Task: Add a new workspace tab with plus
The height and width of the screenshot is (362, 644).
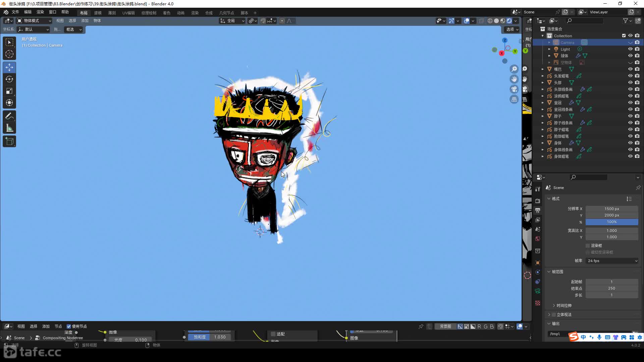Action: point(255,13)
